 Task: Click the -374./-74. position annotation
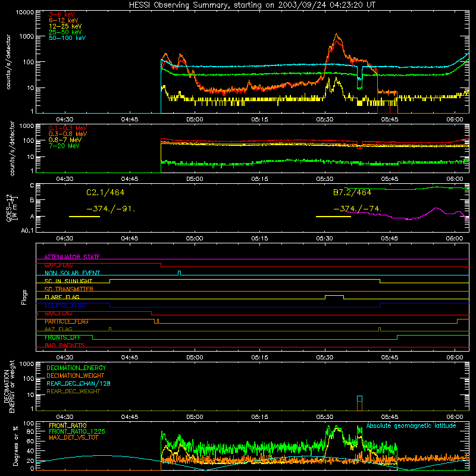click(x=358, y=209)
